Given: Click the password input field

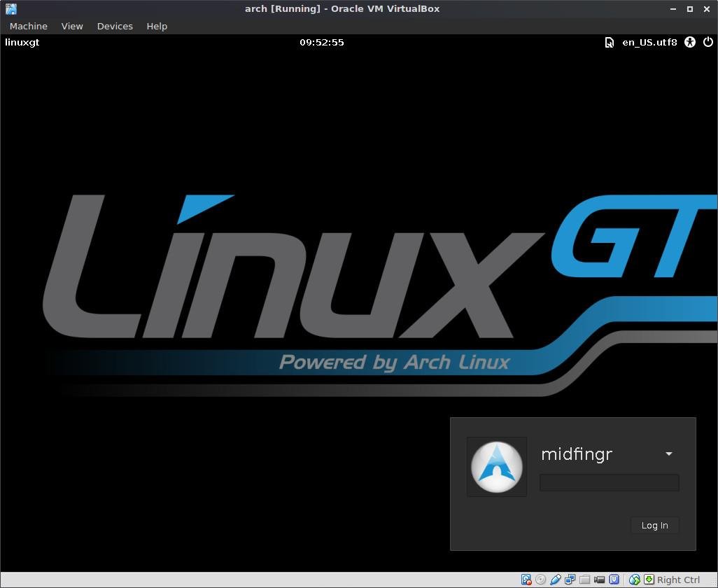Looking at the screenshot, I should tap(608, 482).
